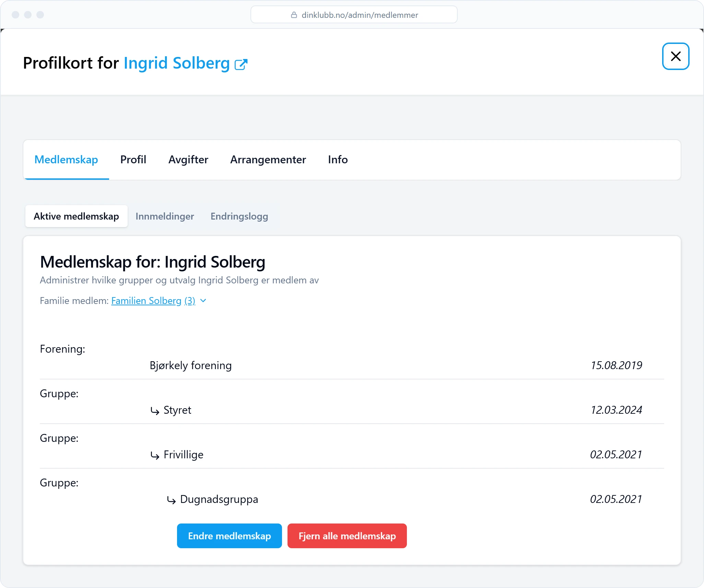Viewport: 704px width, 588px height.
Task: Switch to the Medlemskap tab
Action: [66, 160]
